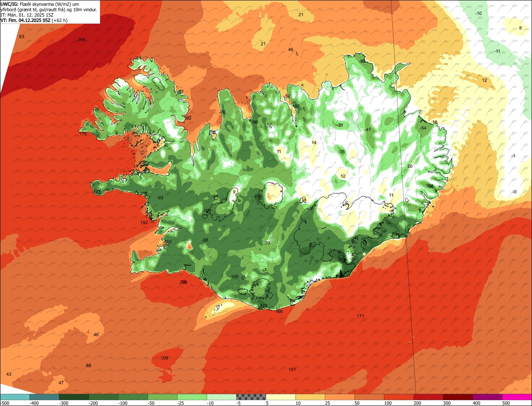Select the -96 value in north Iceland

tap(254, 122)
